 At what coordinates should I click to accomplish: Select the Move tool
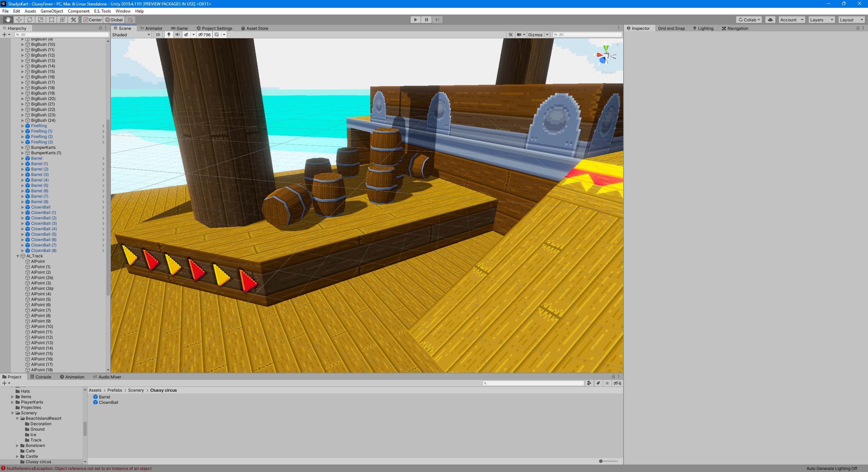19,20
